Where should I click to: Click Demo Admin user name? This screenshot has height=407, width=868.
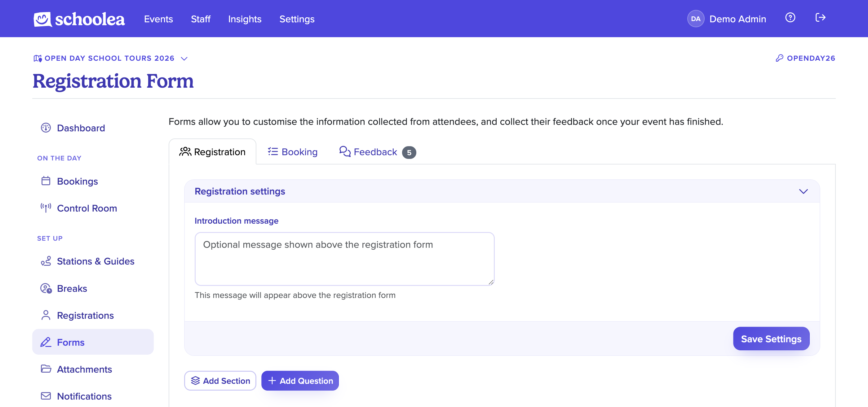(x=737, y=19)
